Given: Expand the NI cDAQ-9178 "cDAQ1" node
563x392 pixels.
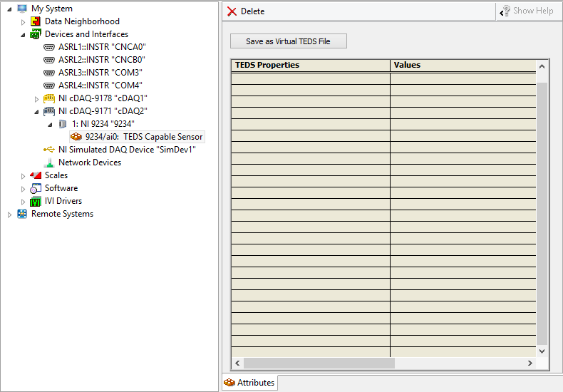Looking at the screenshot, I should tap(36, 99).
